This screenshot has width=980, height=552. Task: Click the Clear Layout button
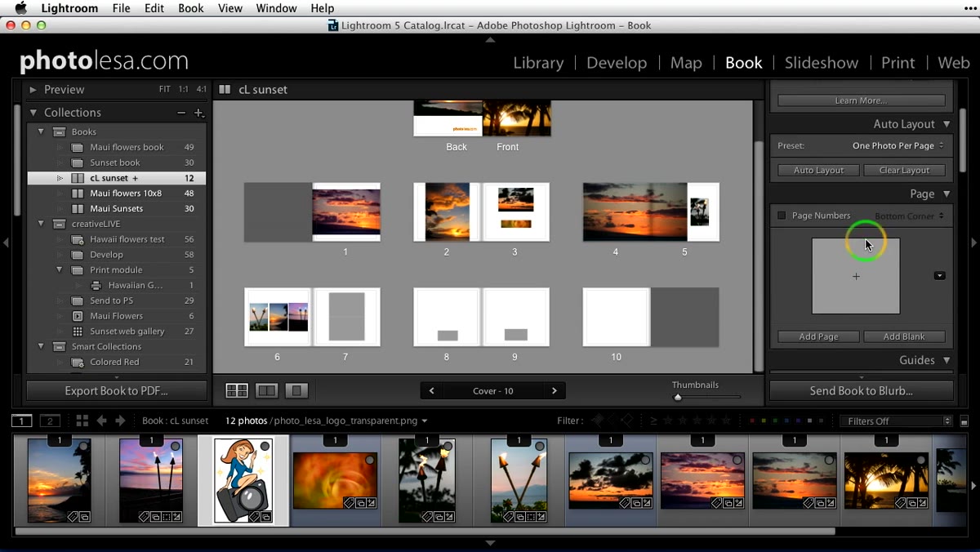click(904, 171)
